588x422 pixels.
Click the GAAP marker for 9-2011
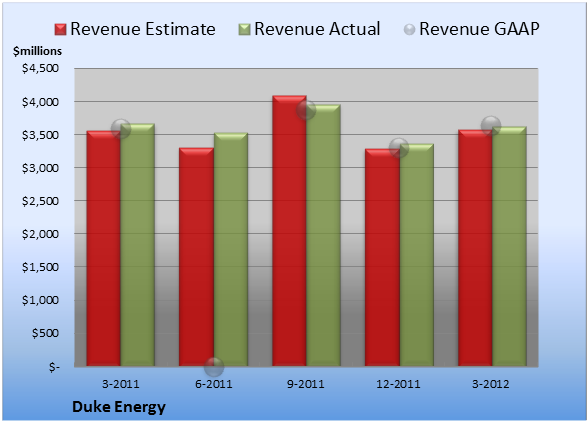click(x=306, y=110)
